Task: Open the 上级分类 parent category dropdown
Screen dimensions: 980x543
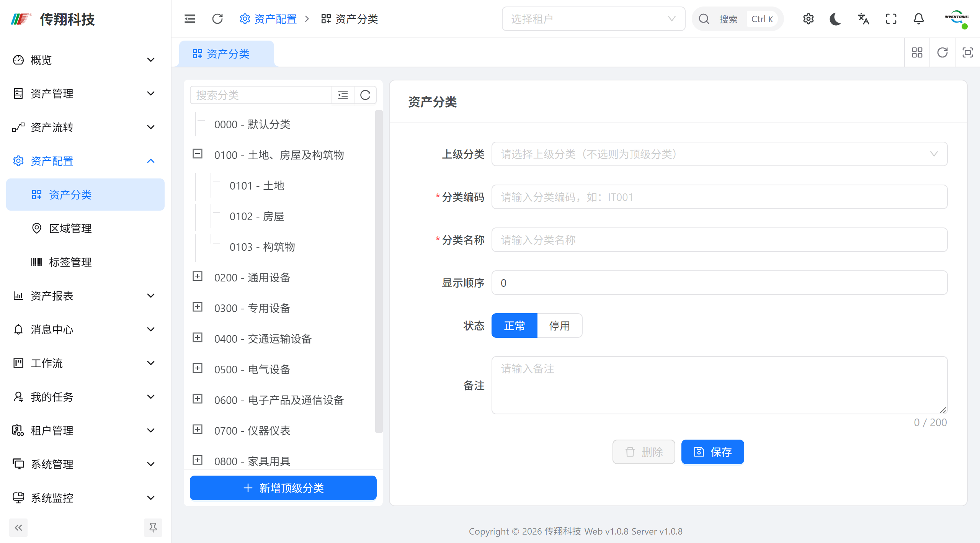Action: point(719,154)
